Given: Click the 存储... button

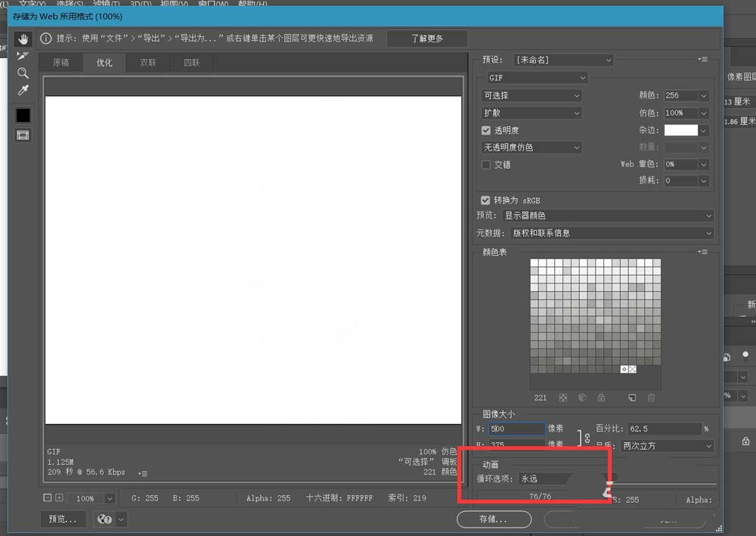Looking at the screenshot, I should (x=494, y=519).
